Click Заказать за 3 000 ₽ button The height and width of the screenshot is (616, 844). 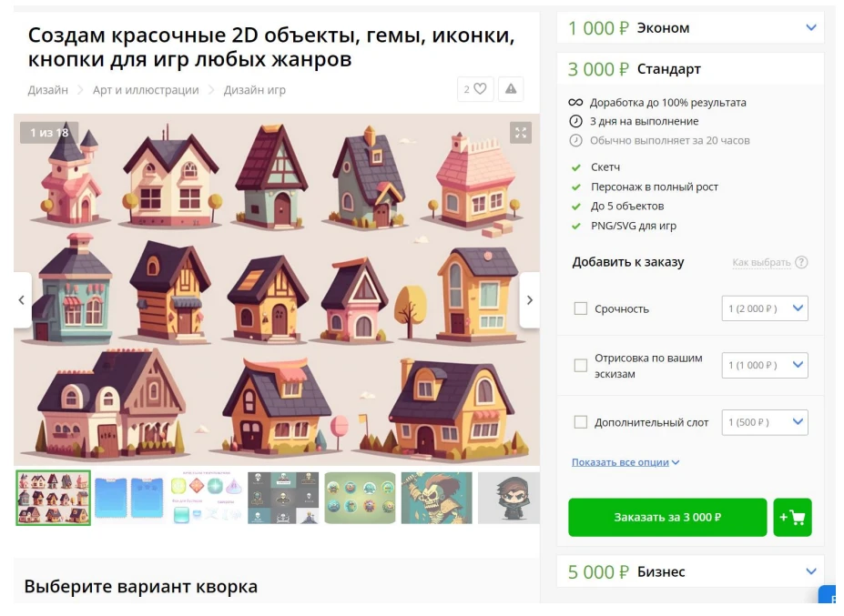[667, 518]
